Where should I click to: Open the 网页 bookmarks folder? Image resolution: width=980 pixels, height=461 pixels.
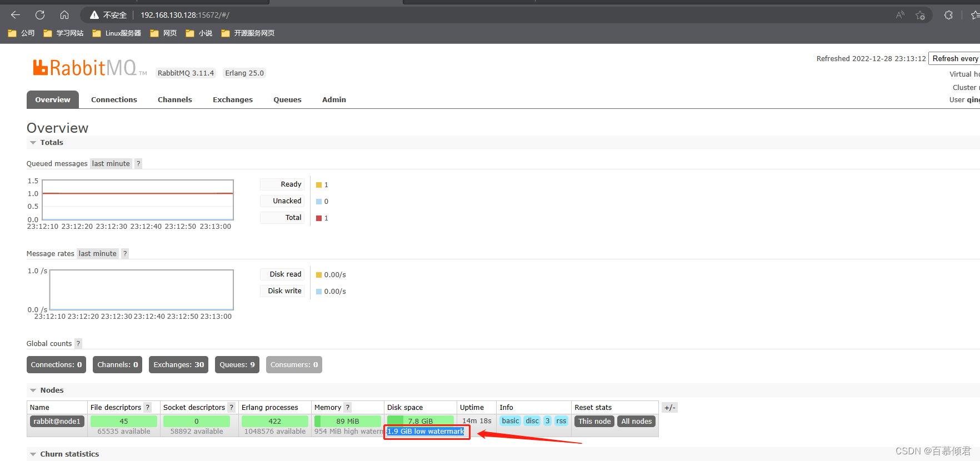(x=163, y=33)
